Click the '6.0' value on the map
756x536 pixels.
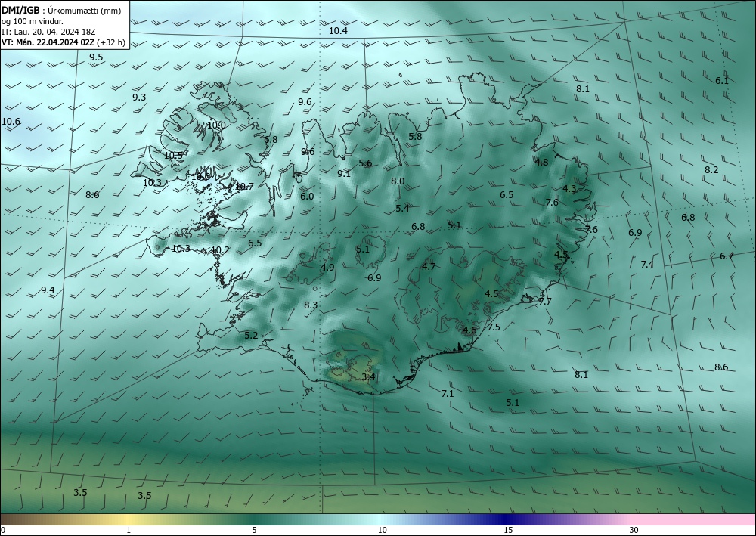pos(307,196)
